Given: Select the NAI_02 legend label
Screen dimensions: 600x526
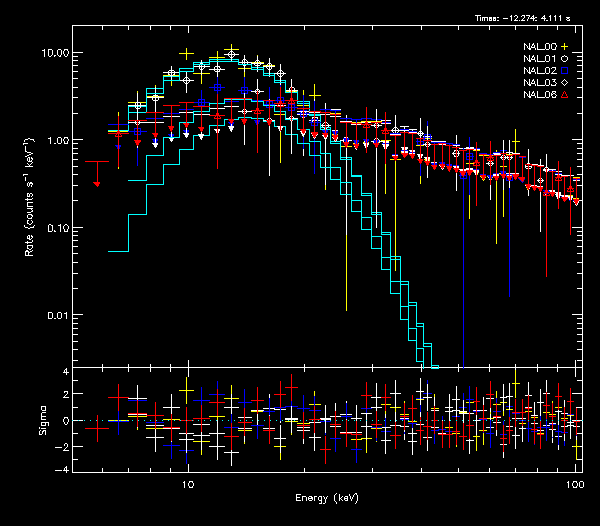Looking at the screenshot, I should point(540,71).
